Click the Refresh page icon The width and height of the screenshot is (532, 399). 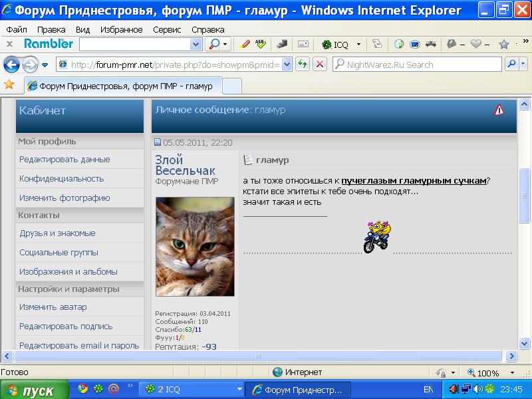point(303,65)
